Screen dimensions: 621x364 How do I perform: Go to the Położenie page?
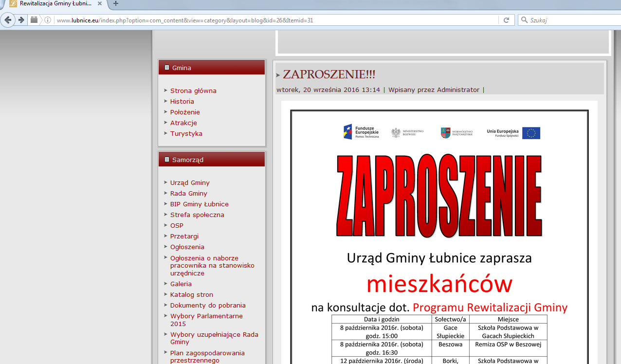tap(185, 112)
